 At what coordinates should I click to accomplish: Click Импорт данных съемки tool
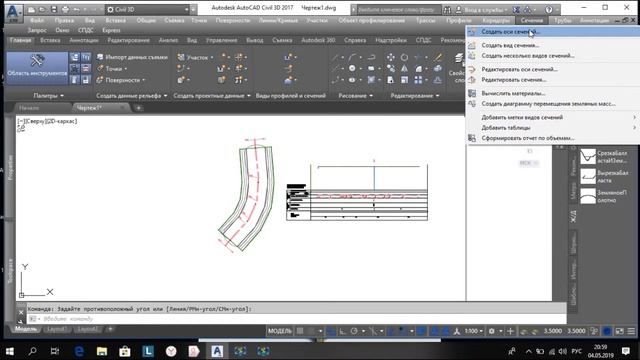tap(133, 57)
